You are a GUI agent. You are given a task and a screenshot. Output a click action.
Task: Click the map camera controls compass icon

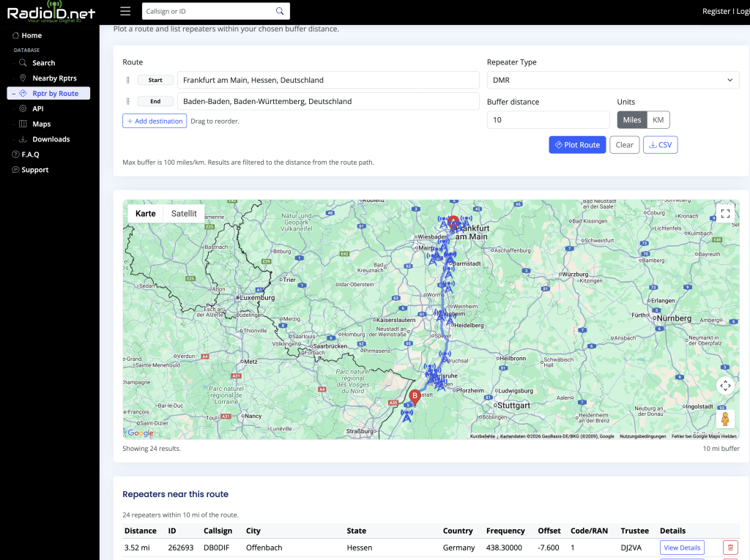[x=725, y=386]
